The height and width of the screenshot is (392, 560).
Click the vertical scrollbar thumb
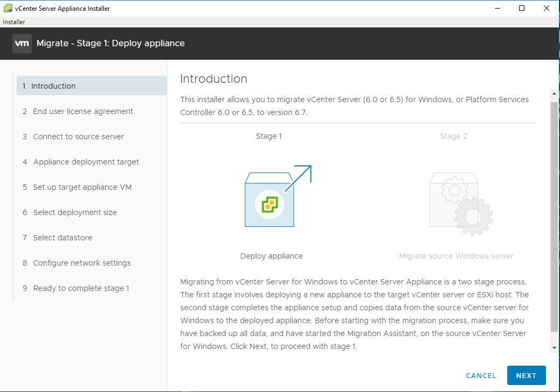coord(554,215)
